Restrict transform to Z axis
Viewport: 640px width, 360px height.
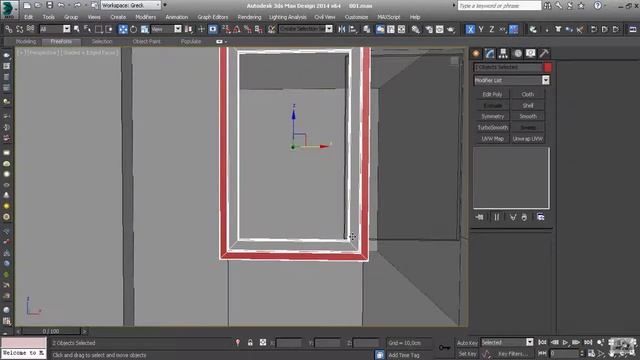[491, 29]
